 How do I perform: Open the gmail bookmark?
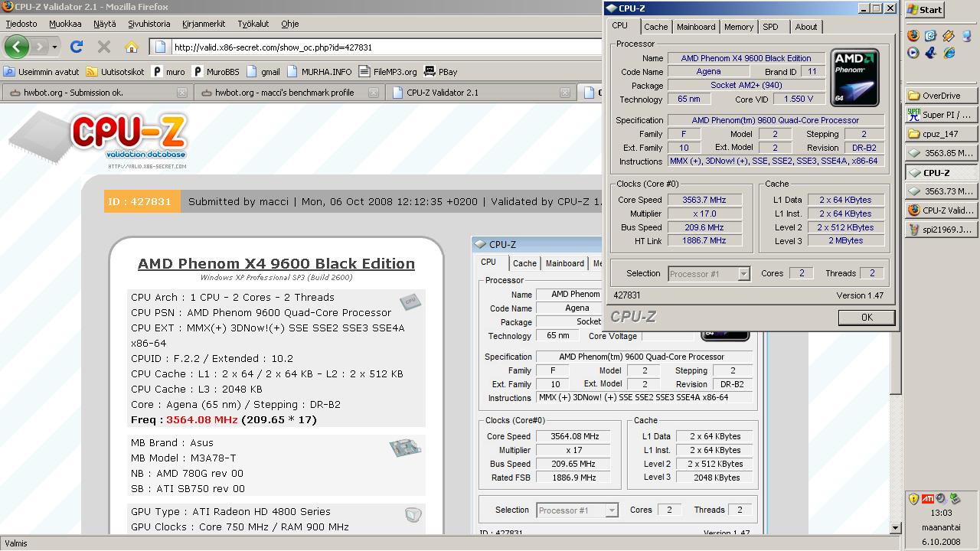click(x=263, y=71)
